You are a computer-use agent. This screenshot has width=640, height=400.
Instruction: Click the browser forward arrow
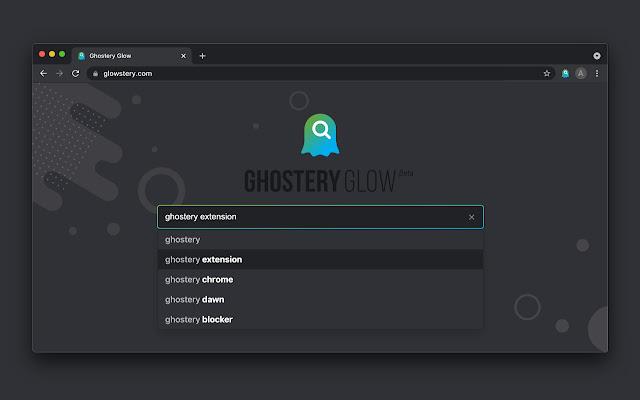tap(60, 73)
